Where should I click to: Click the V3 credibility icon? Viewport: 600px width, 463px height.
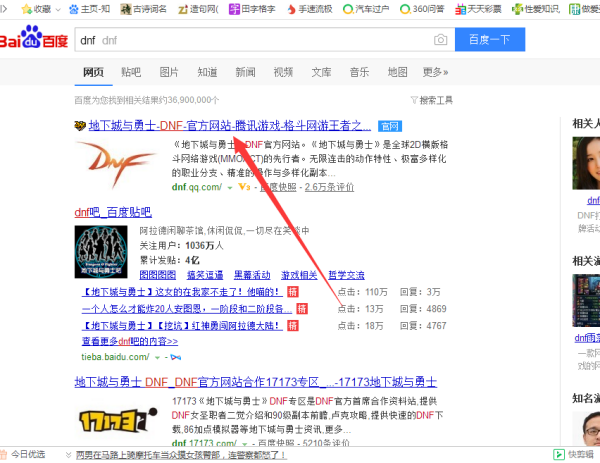(x=244, y=187)
